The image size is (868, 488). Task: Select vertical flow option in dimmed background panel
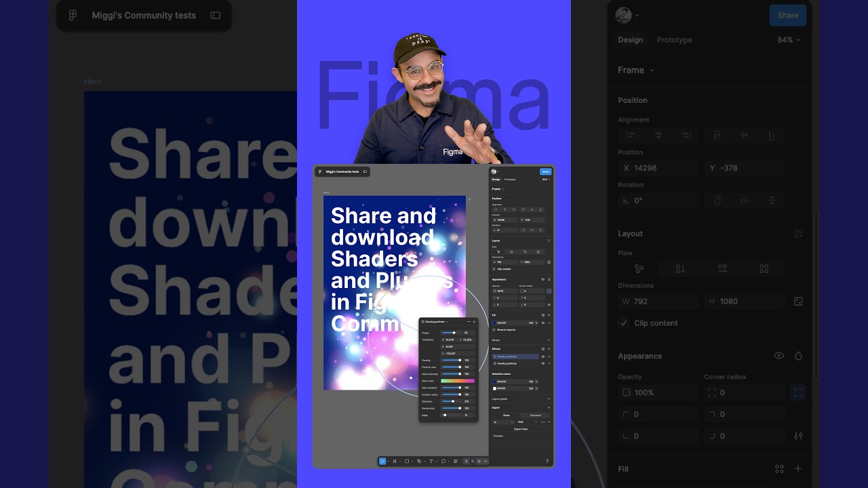point(680,268)
